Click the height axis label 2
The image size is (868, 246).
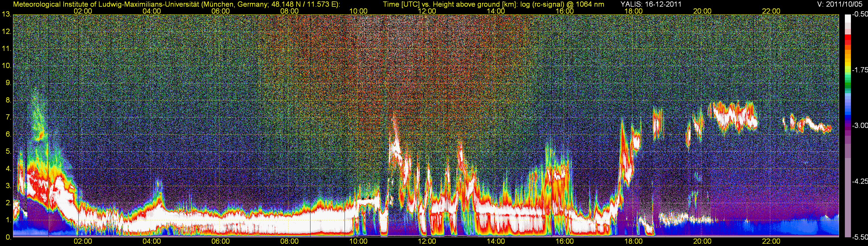pyautogui.click(x=8, y=203)
